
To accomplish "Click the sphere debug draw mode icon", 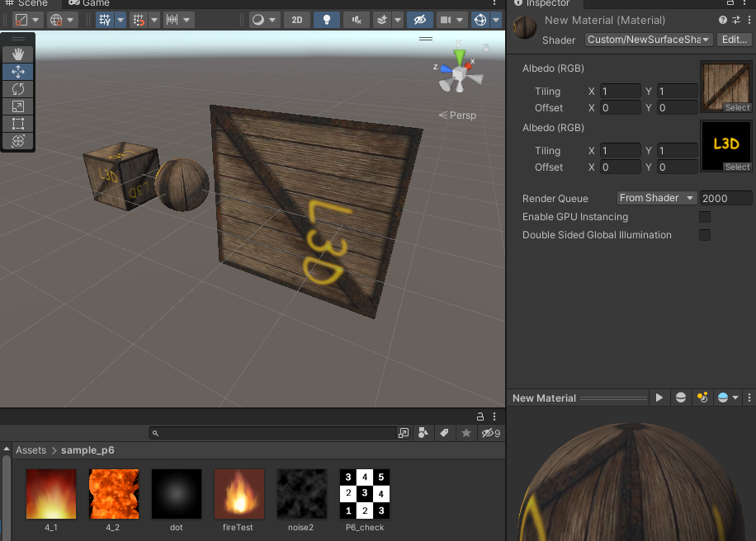I will tap(258, 20).
